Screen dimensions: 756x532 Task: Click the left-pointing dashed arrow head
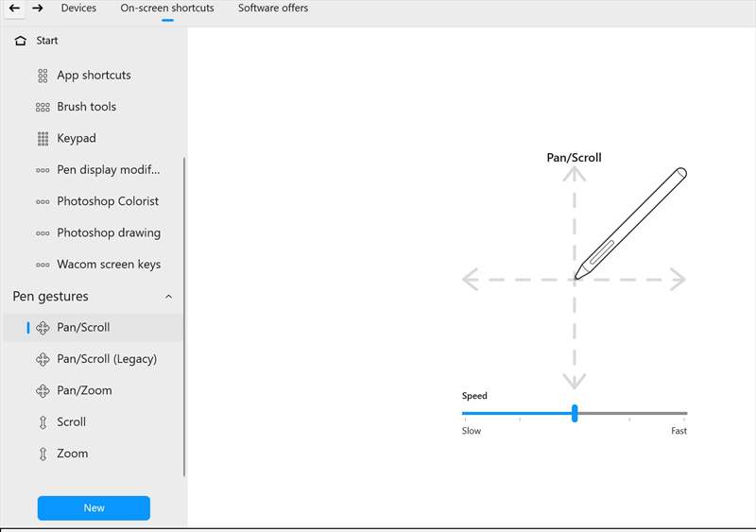click(470, 280)
